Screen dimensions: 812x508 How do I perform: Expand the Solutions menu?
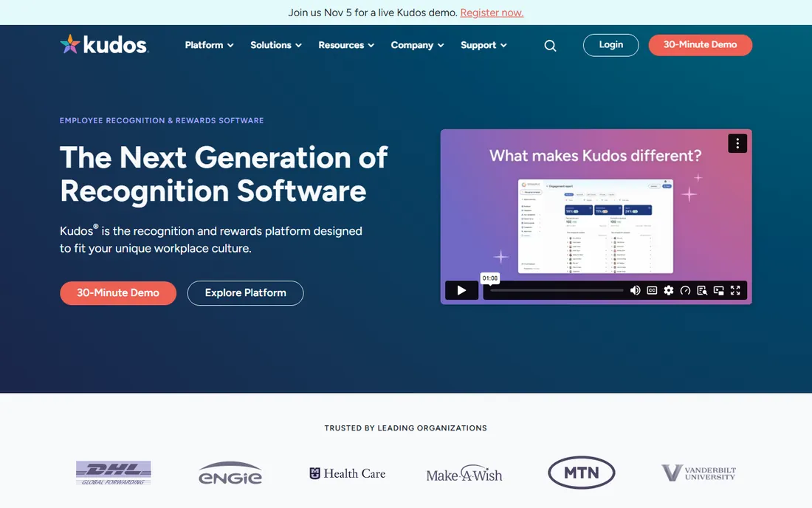(x=276, y=45)
